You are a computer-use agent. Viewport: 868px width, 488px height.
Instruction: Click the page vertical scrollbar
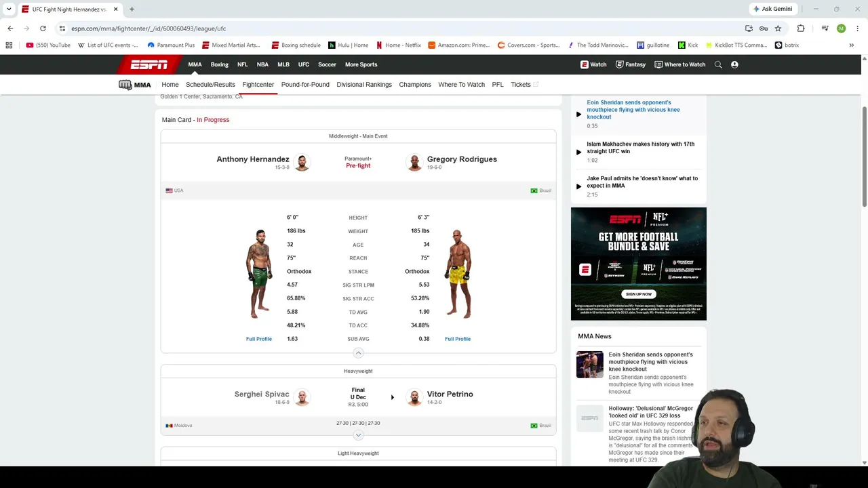click(x=864, y=157)
